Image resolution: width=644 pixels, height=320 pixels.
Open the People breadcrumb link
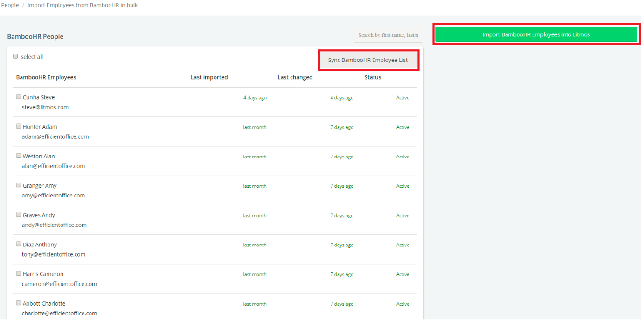click(x=10, y=5)
